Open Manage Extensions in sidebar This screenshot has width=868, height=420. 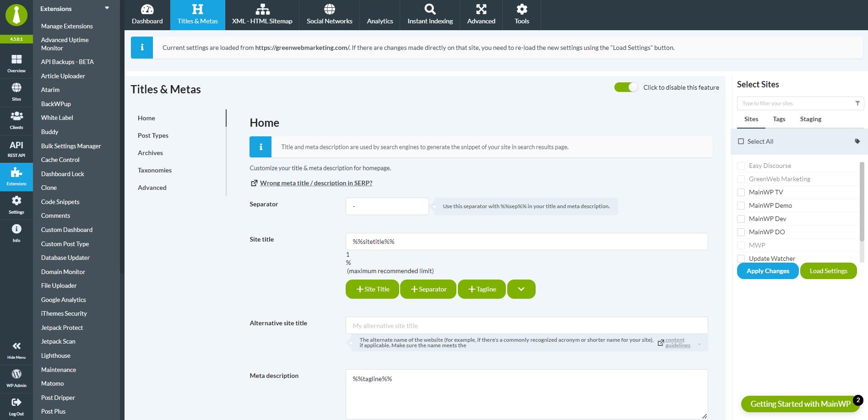tap(67, 26)
